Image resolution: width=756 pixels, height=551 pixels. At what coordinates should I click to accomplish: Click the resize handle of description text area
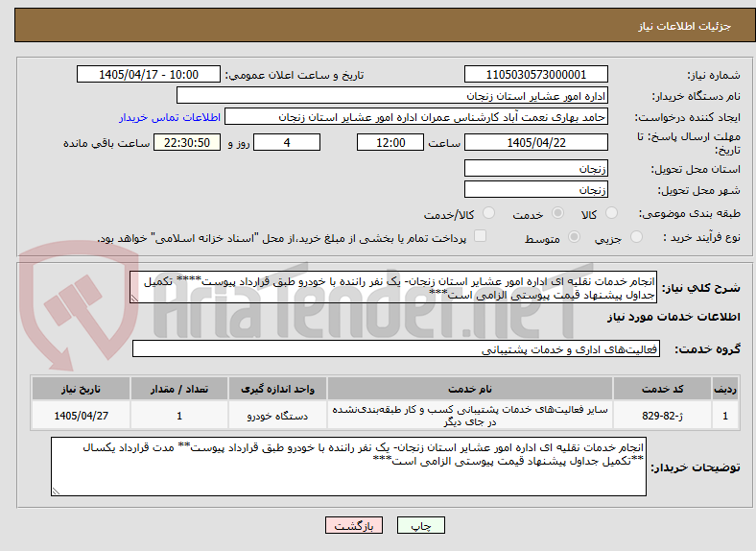134,299
